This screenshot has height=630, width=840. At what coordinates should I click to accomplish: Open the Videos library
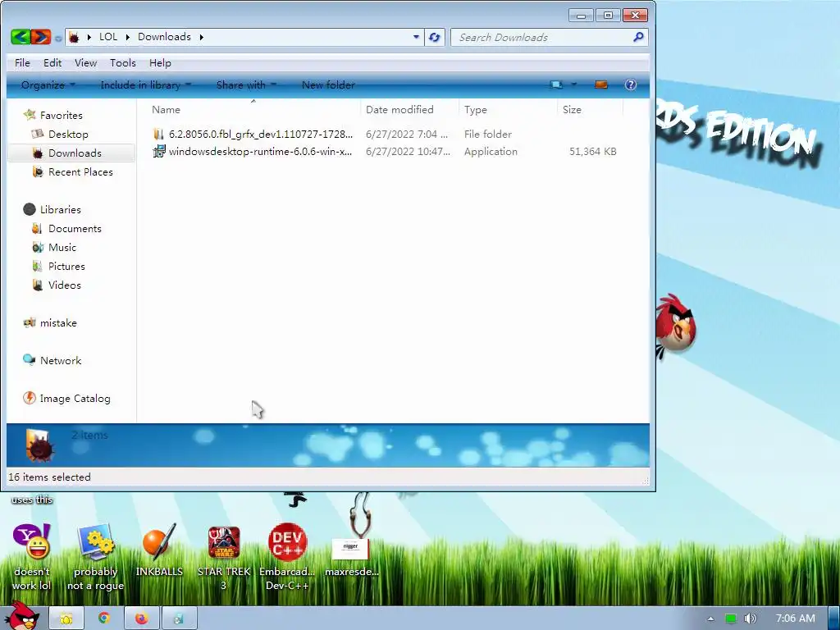[x=64, y=285]
